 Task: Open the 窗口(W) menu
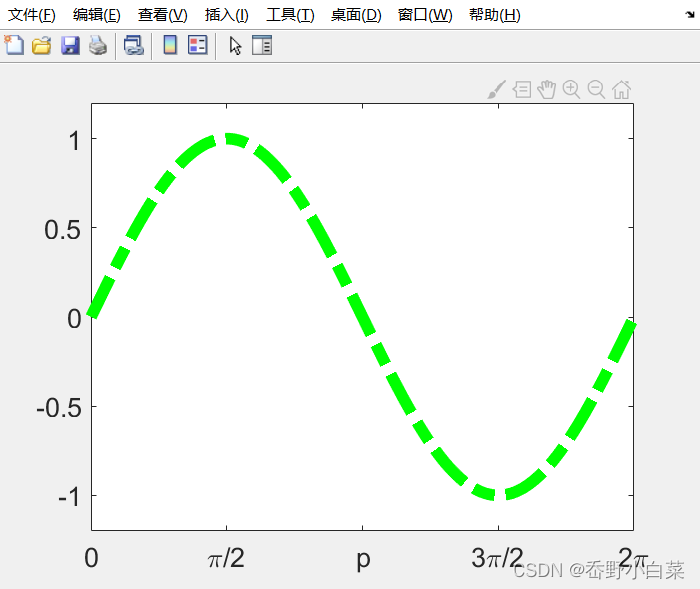(x=425, y=15)
